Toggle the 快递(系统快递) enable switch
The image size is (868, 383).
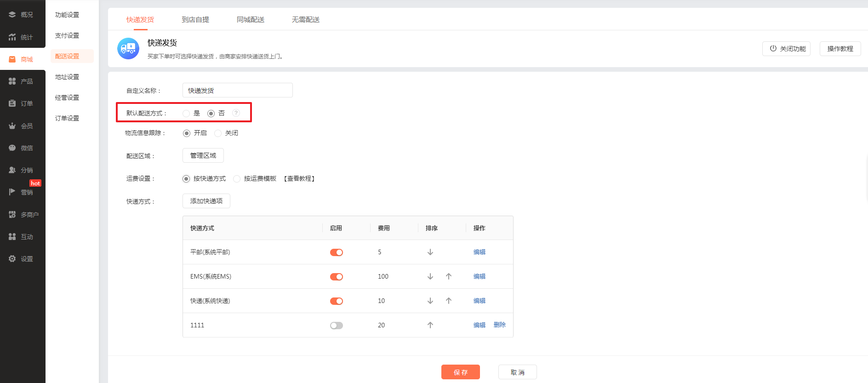click(x=337, y=301)
